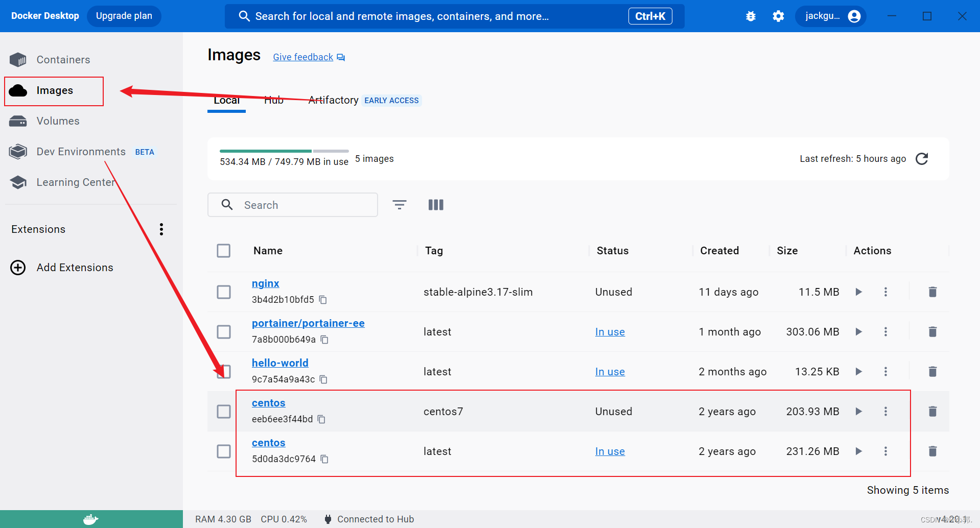Open the portainer/portainer-ee image link
The width and height of the screenshot is (980, 528).
tap(308, 323)
